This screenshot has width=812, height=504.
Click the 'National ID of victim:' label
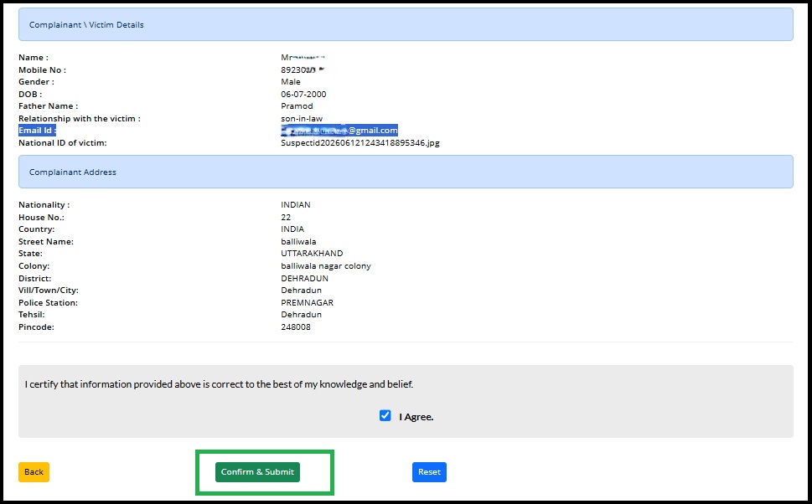coord(63,143)
